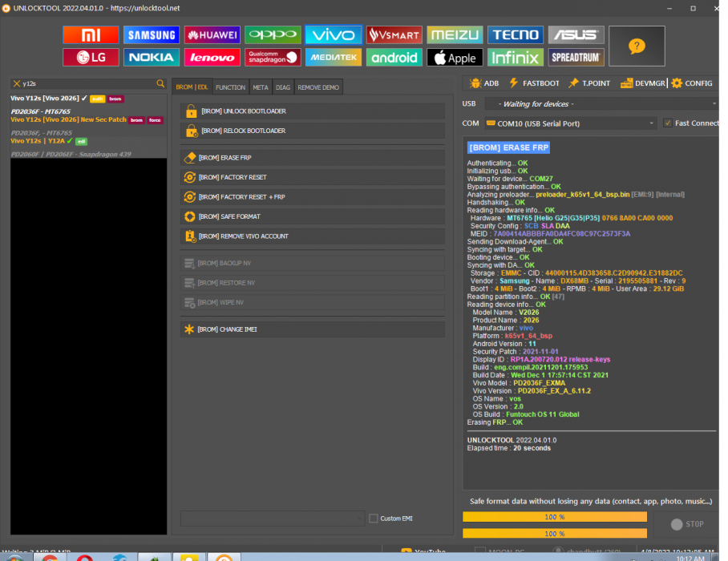Click [BROM] BACKUP NV

[313, 263]
